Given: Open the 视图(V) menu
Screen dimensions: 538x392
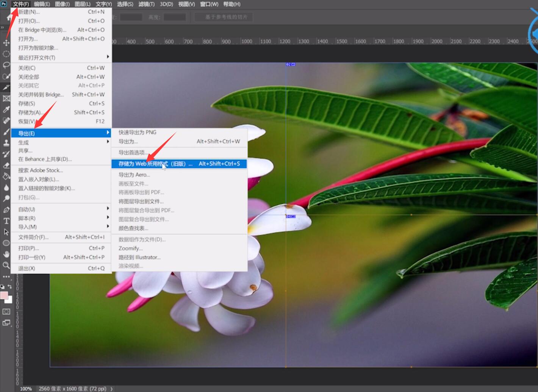Looking at the screenshot, I should click(186, 4).
